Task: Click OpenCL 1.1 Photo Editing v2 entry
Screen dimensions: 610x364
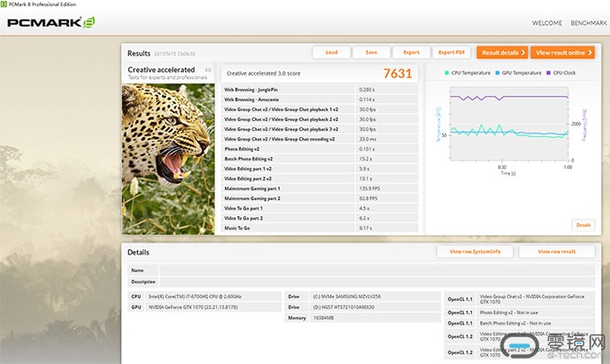Action: (x=519, y=312)
